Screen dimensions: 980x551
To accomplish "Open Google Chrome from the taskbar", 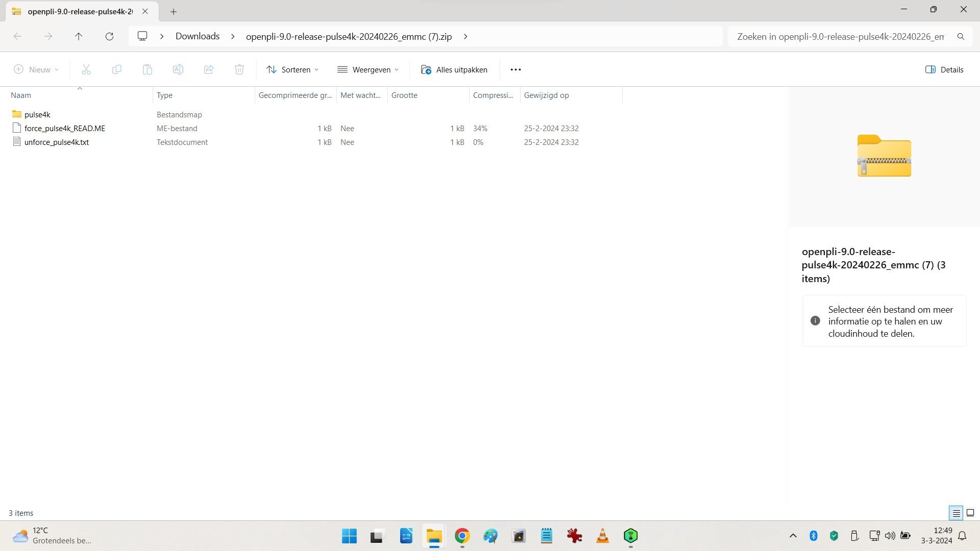I will (462, 536).
